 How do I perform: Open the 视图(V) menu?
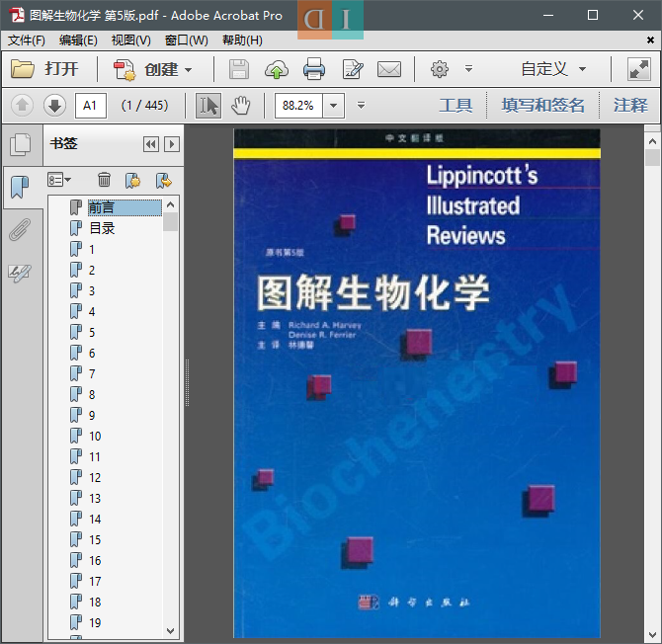pos(130,40)
